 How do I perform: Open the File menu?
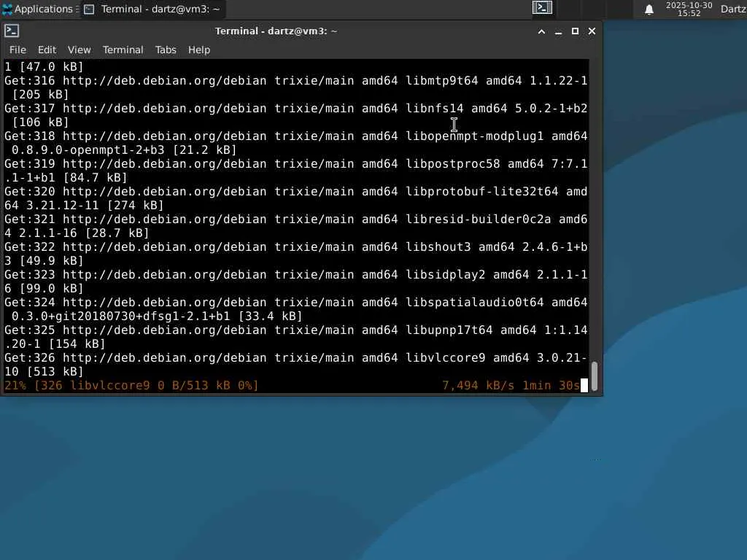(x=18, y=50)
